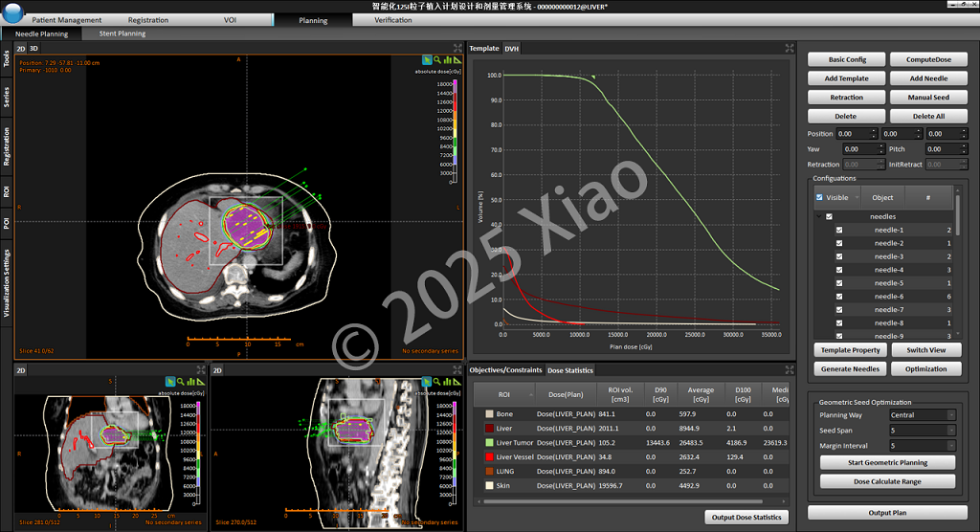Select the zoom magnifier tool in axial view
Image resolution: width=980 pixels, height=532 pixels.
(x=437, y=60)
